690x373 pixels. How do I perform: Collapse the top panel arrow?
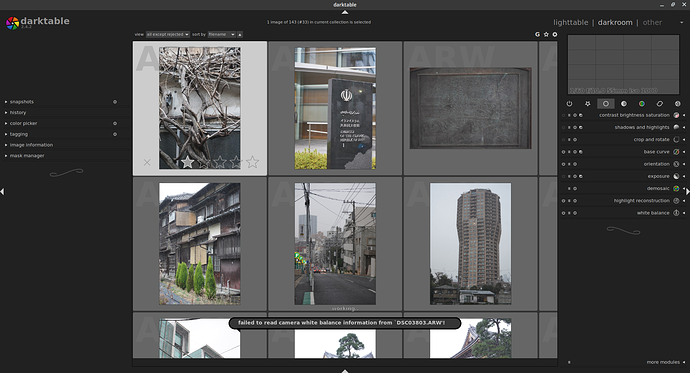click(x=345, y=12)
